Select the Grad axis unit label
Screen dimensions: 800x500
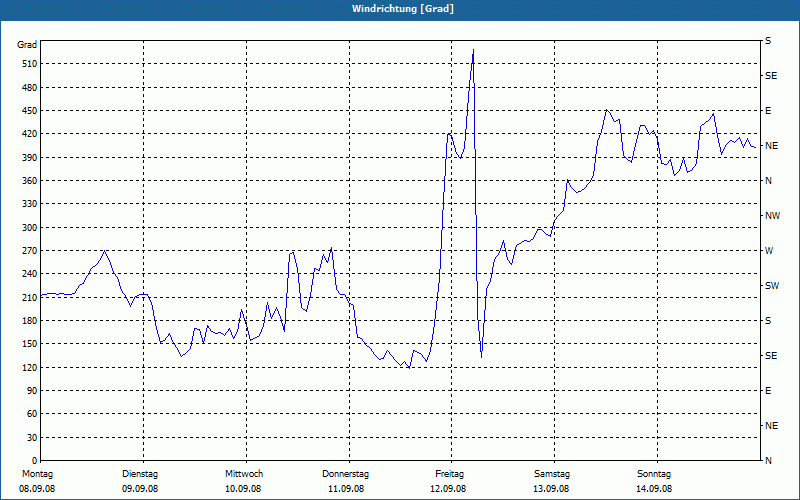27,45
